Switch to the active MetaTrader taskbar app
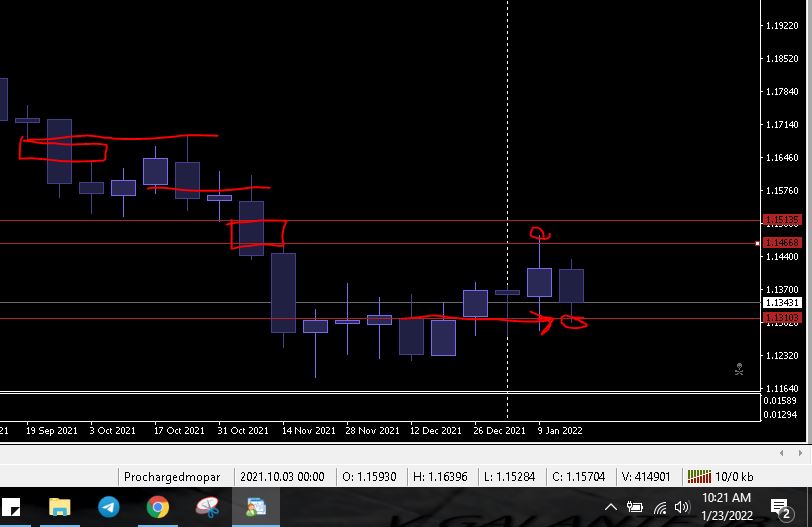812x527 pixels. (x=256, y=507)
